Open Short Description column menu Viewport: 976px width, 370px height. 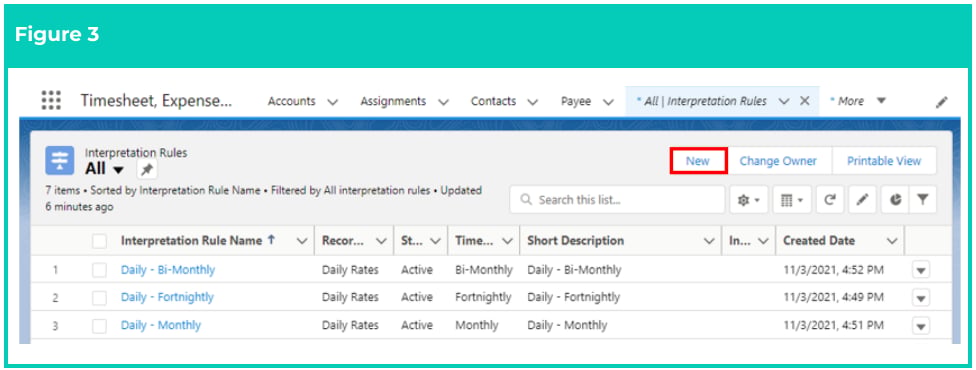[x=708, y=241]
